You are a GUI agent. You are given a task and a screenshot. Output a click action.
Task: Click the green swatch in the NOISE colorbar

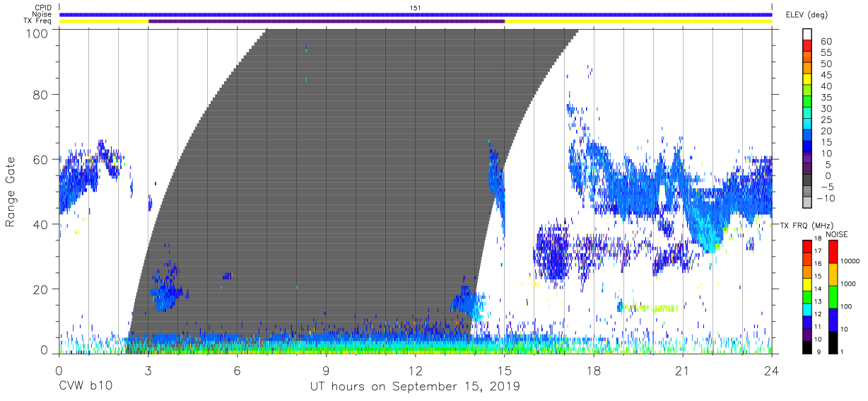pos(833,296)
